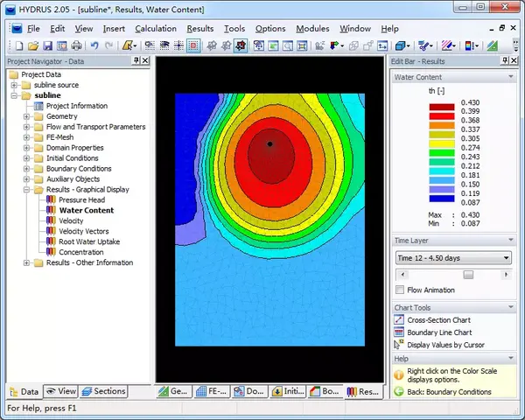Expand the FE-Mesh folder

[x=26, y=137]
